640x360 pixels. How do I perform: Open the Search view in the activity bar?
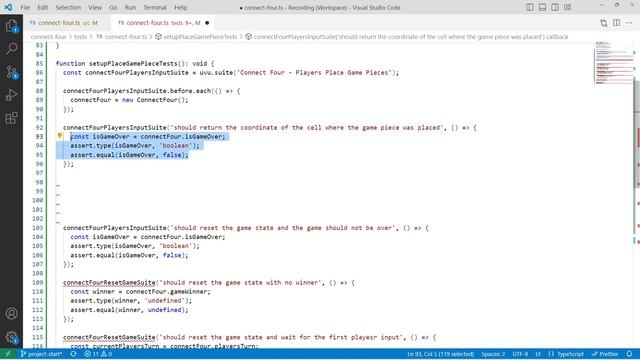[x=11, y=49]
